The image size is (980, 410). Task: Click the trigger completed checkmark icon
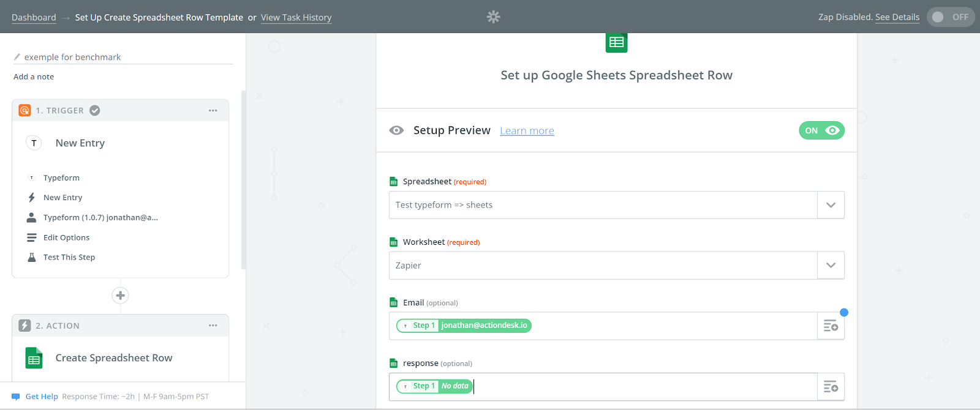tap(95, 111)
